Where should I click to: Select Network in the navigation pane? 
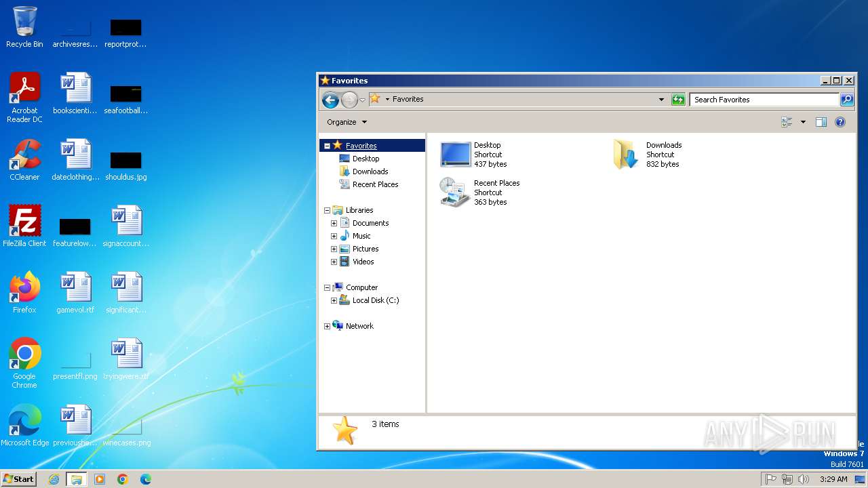pyautogui.click(x=359, y=326)
